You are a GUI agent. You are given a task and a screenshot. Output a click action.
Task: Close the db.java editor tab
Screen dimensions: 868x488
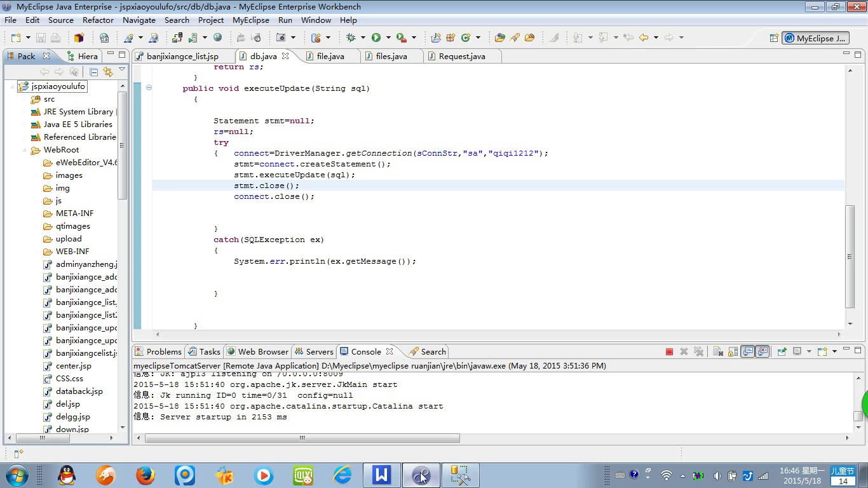tap(285, 56)
